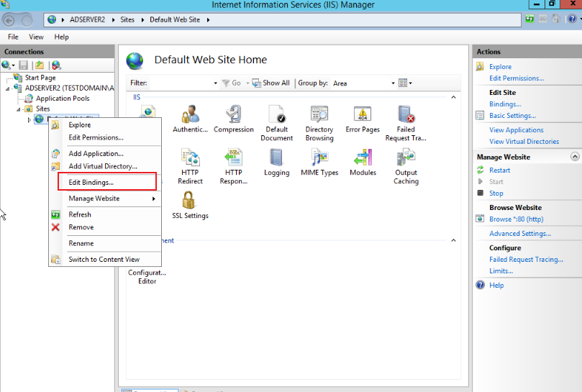The width and height of the screenshot is (582, 392).
Task: Collapse the IIS group section
Action: tap(453, 97)
